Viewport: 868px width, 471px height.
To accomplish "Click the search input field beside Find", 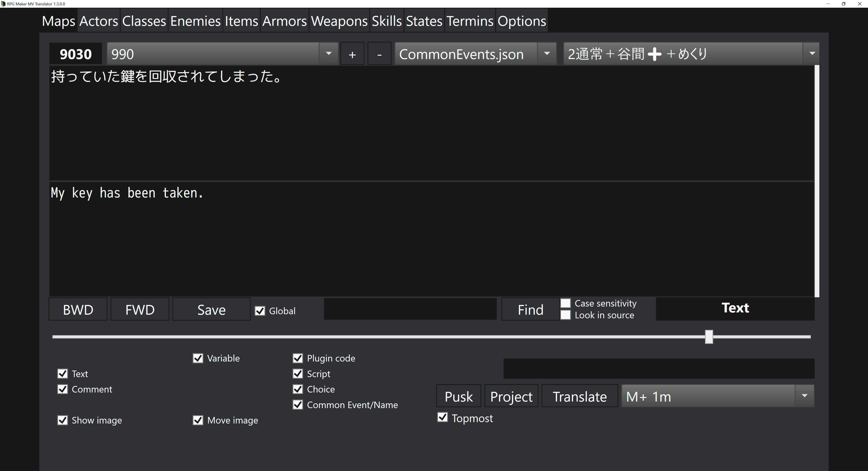I will 410,309.
